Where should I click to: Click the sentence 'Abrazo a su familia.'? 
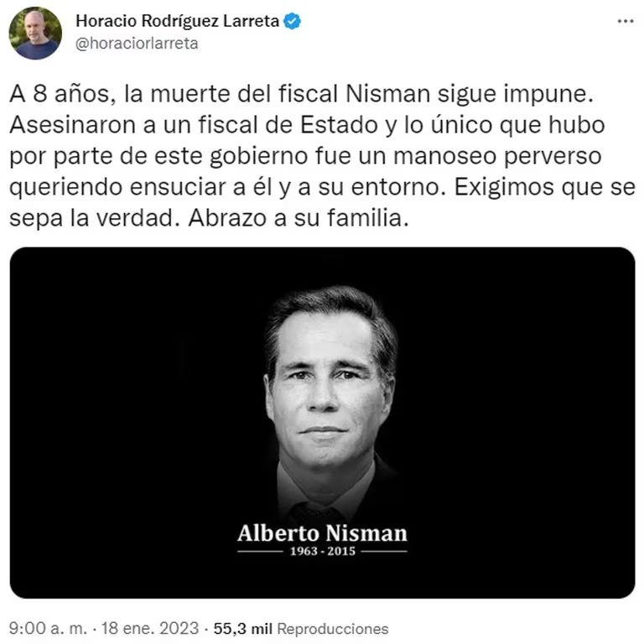(299, 218)
